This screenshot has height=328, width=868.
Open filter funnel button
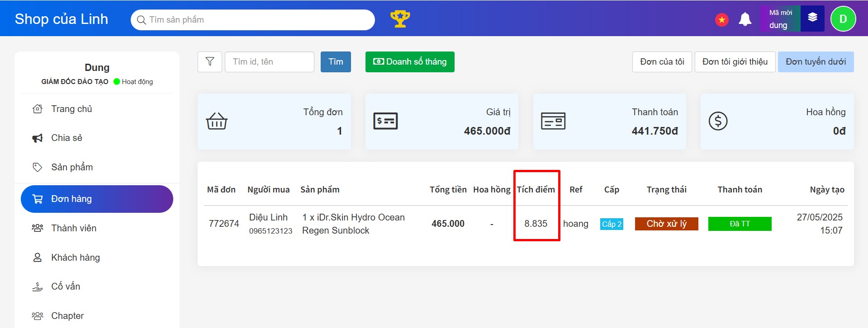click(210, 61)
